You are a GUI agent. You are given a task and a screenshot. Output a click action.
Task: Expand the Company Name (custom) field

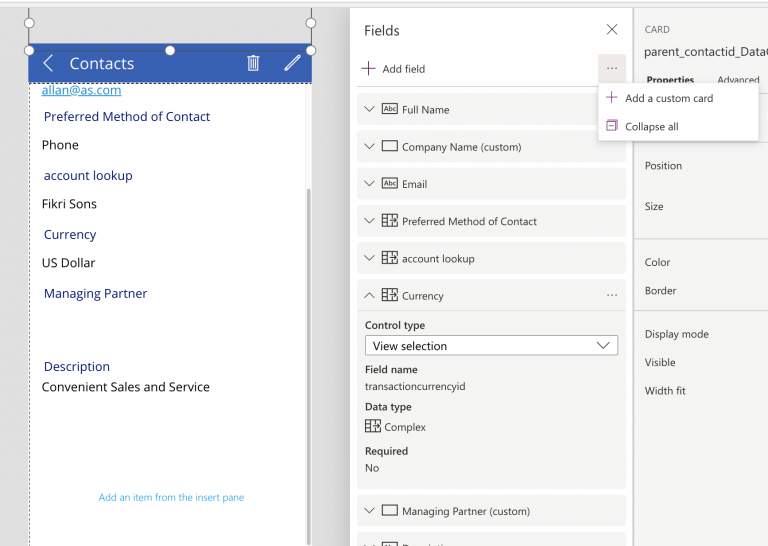coord(369,146)
